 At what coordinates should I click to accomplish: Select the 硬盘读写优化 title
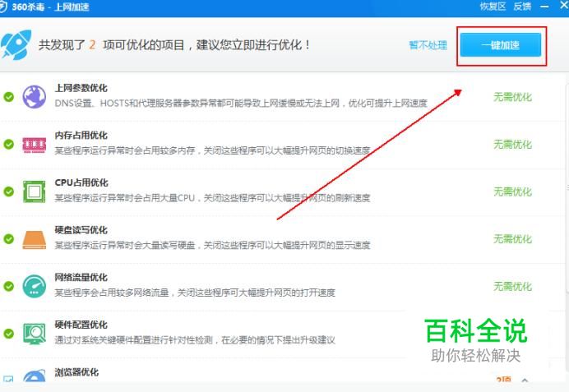81,230
